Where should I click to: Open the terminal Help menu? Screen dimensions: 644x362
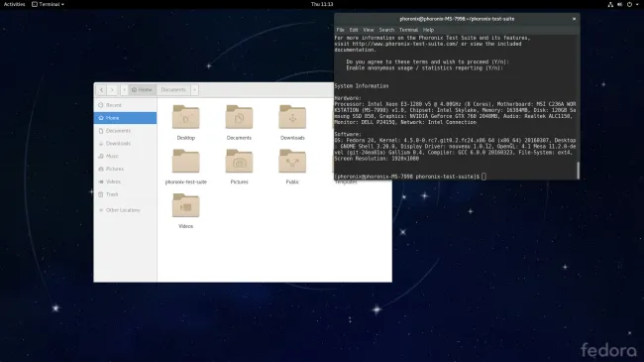point(428,30)
